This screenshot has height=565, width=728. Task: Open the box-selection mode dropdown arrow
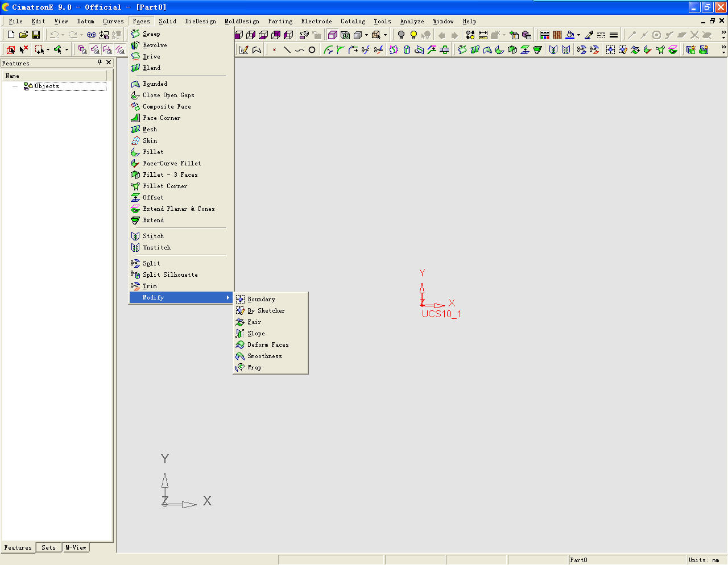tap(48, 49)
